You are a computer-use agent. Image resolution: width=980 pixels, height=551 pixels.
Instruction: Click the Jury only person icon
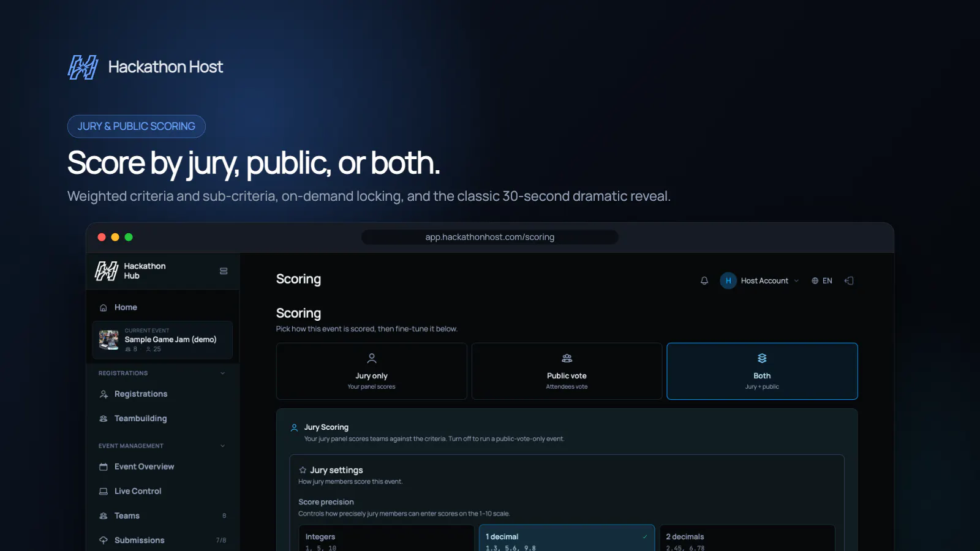(x=372, y=358)
